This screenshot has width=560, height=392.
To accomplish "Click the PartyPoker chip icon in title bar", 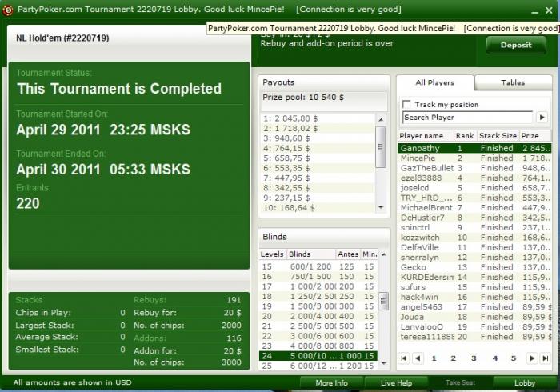I will click(7, 10).
